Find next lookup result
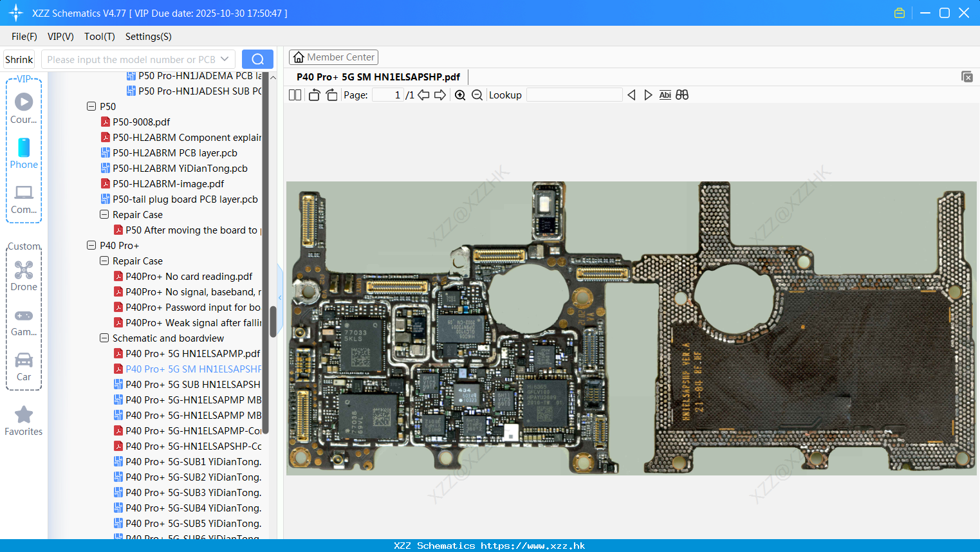 click(648, 95)
